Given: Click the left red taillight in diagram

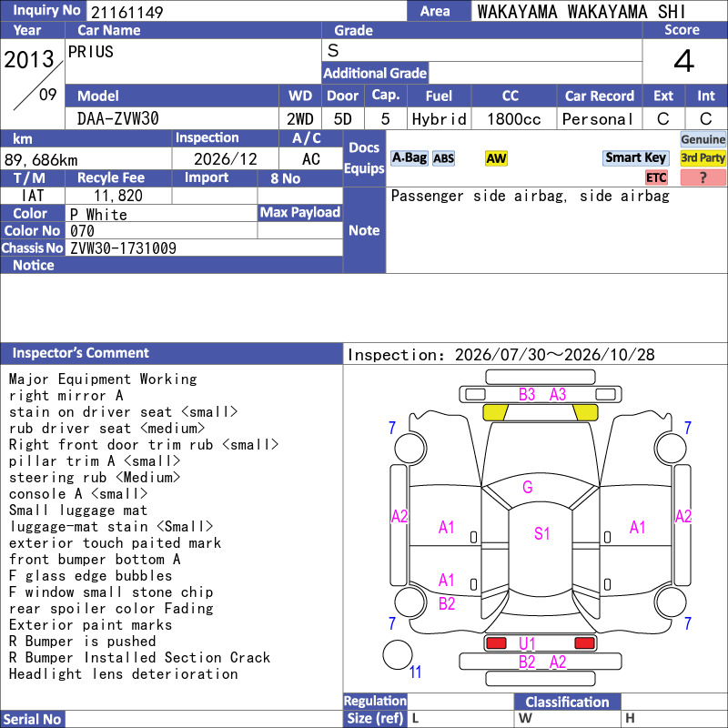Looking at the screenshot, I should (496, 642).
